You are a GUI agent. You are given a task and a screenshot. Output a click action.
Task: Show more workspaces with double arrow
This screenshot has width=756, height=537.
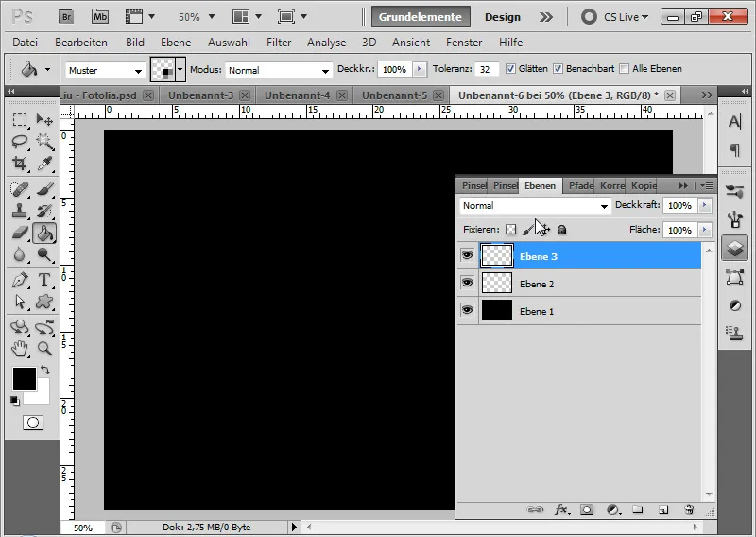[x=546, y=17]
